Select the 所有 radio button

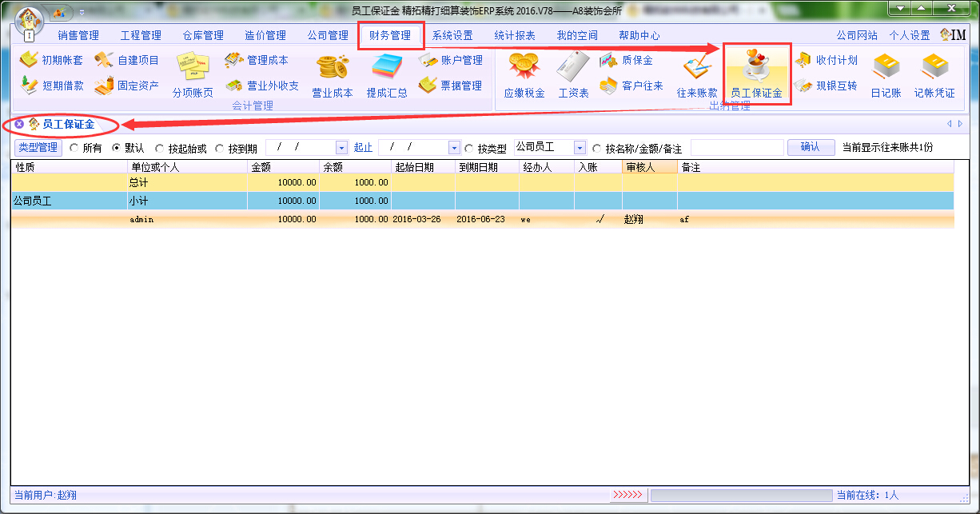[x=74, y=148]
